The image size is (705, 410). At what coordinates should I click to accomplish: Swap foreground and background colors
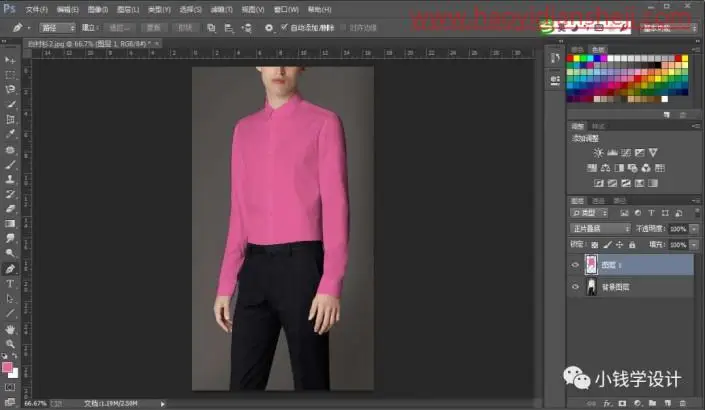pos(15,356)
